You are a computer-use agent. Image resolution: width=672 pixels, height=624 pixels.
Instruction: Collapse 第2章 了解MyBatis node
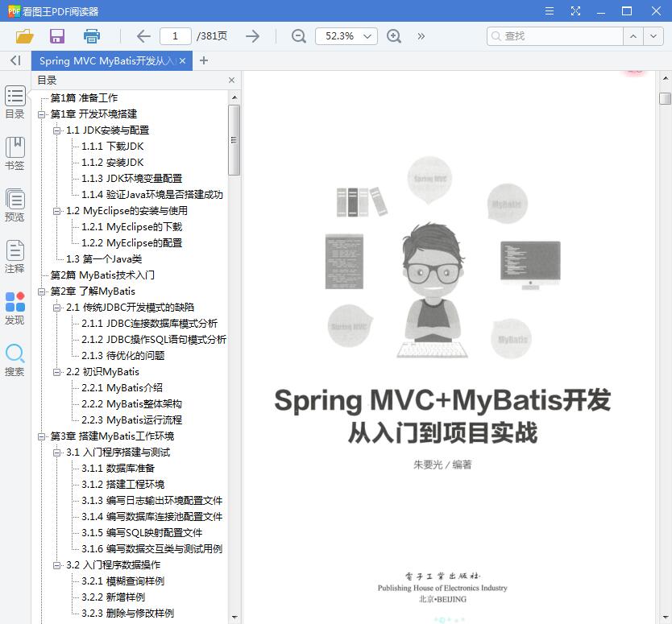[41, 291]
